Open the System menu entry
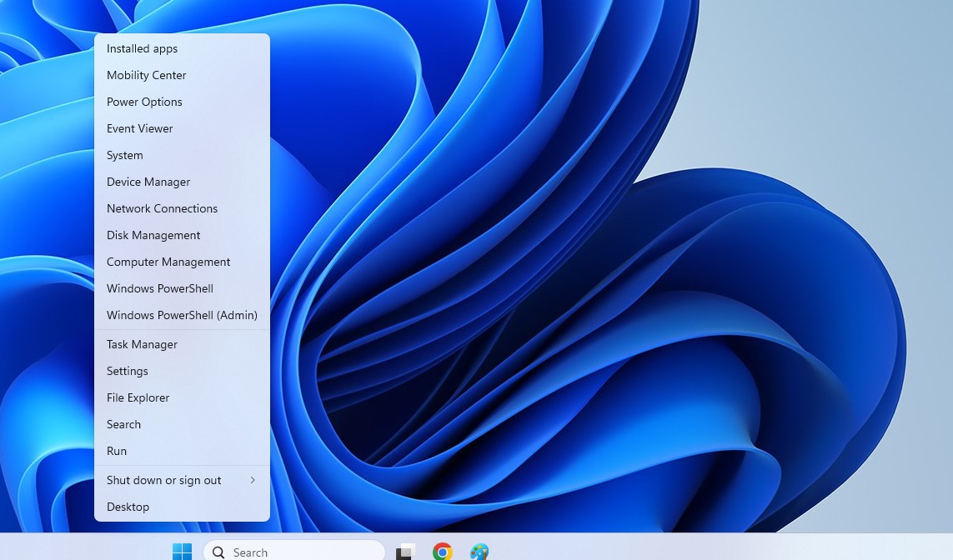 [x=182, y=156]
